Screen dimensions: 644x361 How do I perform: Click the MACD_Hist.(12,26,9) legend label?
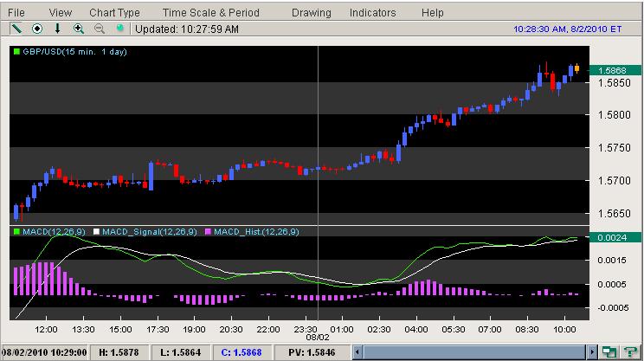point(256,232)
